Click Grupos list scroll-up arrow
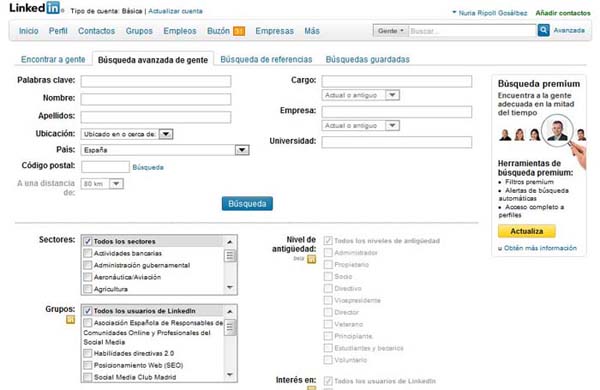This screenshot has width=600, height=390. (x=230, y=311)
